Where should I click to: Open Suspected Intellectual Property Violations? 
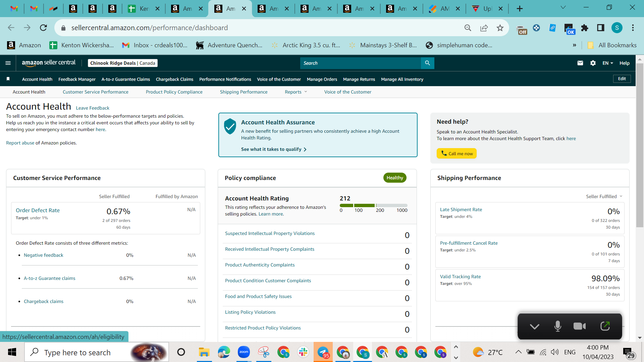(x=270, y=233)
